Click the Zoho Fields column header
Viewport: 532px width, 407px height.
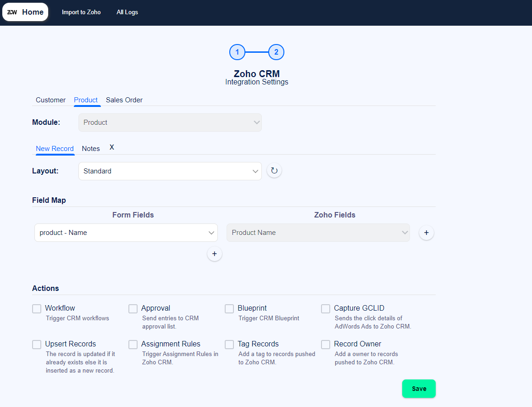point(334,215)
